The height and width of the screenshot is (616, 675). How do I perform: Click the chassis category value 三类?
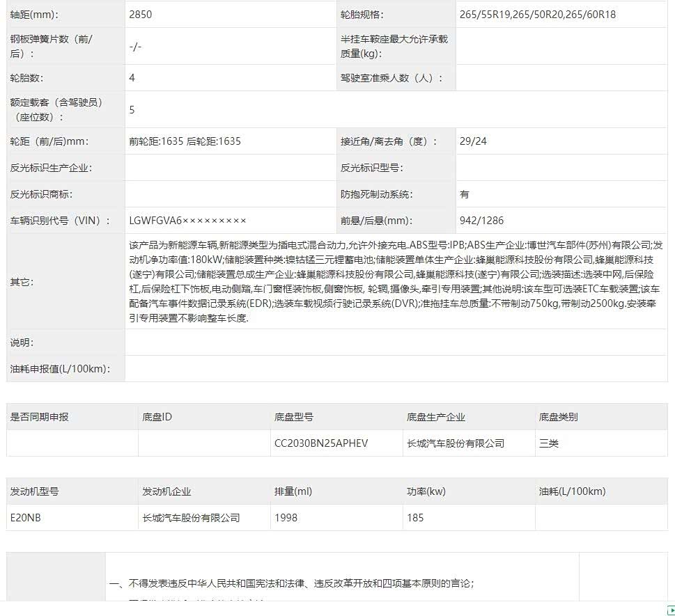(549, 443)
